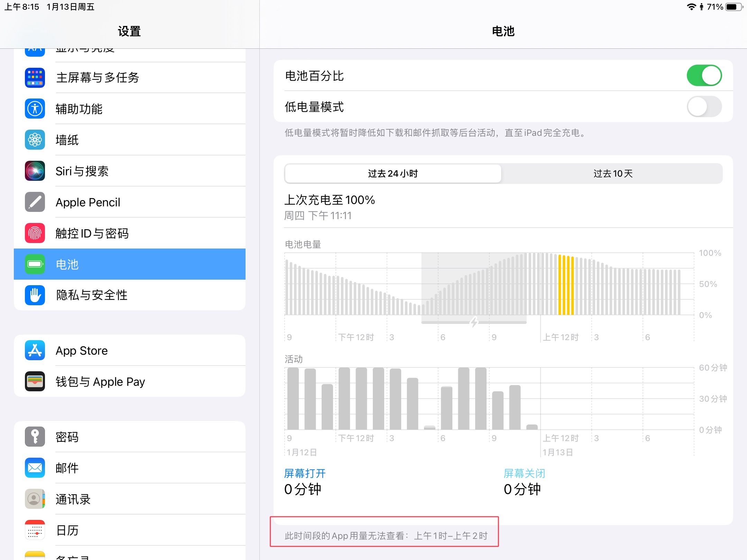747x560 pixels.
Task: Tap the Siri & Search icon
Action: point(35,171)
